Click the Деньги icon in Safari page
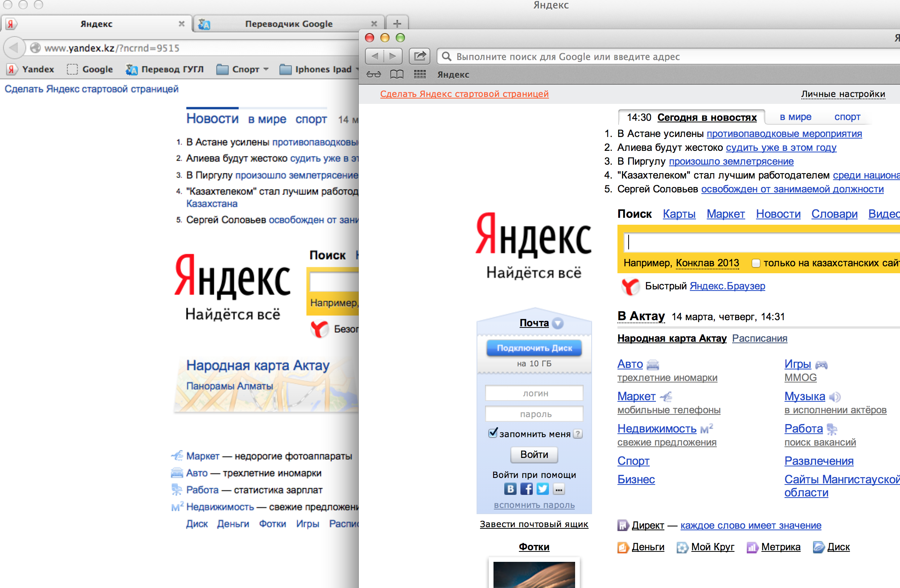The height and width of the screenshot is (588, 900). (623, 547)
